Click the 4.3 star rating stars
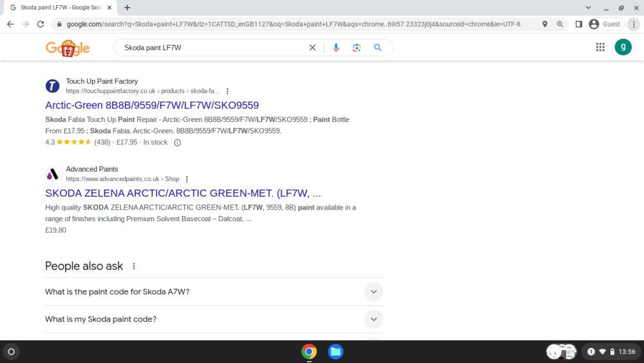The height and width of the screenshot is (363, 644). point(74,142)
